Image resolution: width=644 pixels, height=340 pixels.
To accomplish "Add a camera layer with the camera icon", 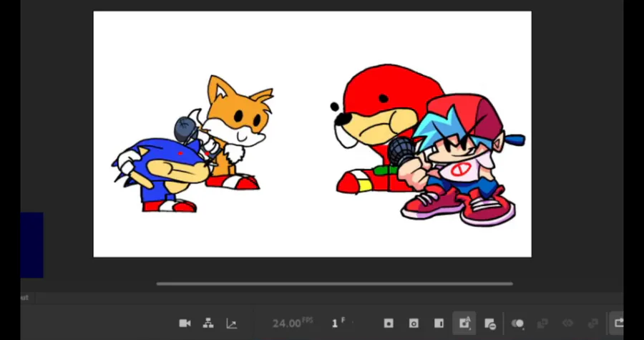I will [x=185, y=324].
